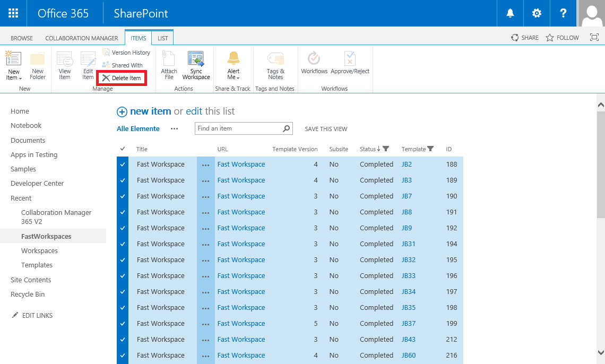605x364 pixels.
Task: Go to Home in left navigation
Action: pos(20,111)
